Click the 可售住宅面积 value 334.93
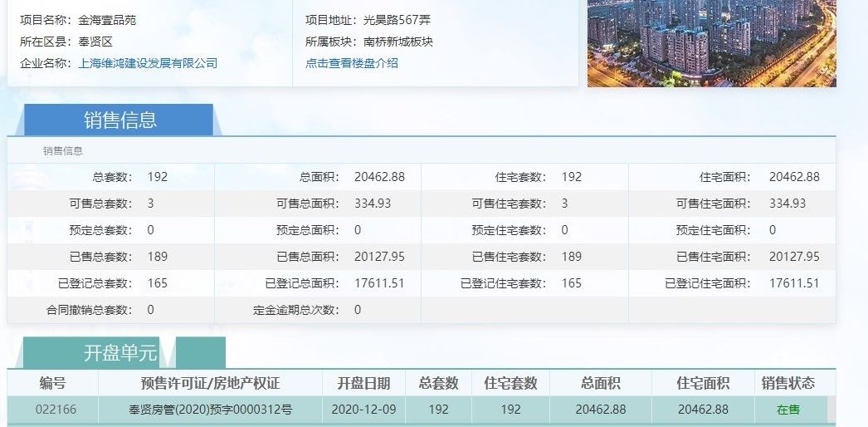The height and width of the screenshot is (427, 868). pyautogui.click(x=788, y=204)
